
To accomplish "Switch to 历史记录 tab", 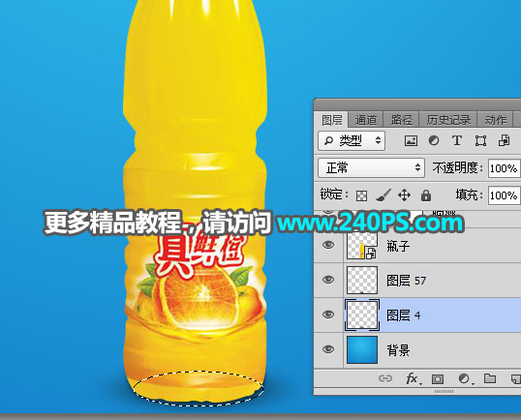I will tap(448, 120).
